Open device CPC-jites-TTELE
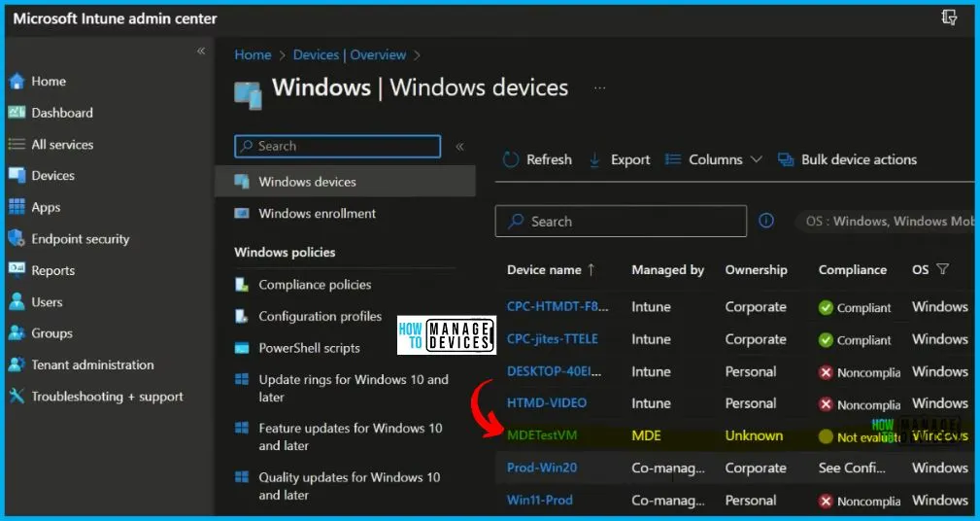 (553, 339)
